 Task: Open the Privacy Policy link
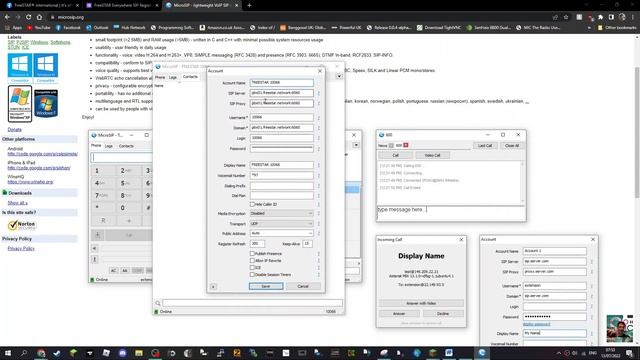pyautogui.click(x=21, y=248)
